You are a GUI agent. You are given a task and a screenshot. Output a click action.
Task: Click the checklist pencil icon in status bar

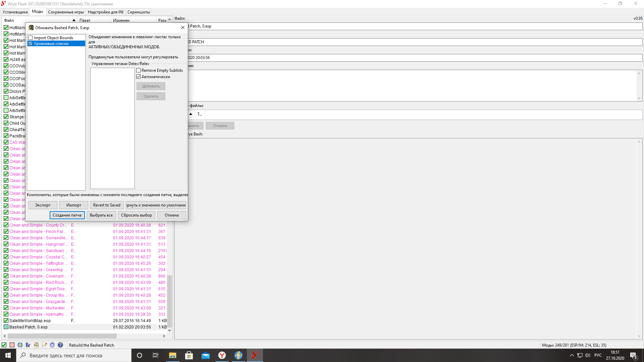click(x=44, y=345)
